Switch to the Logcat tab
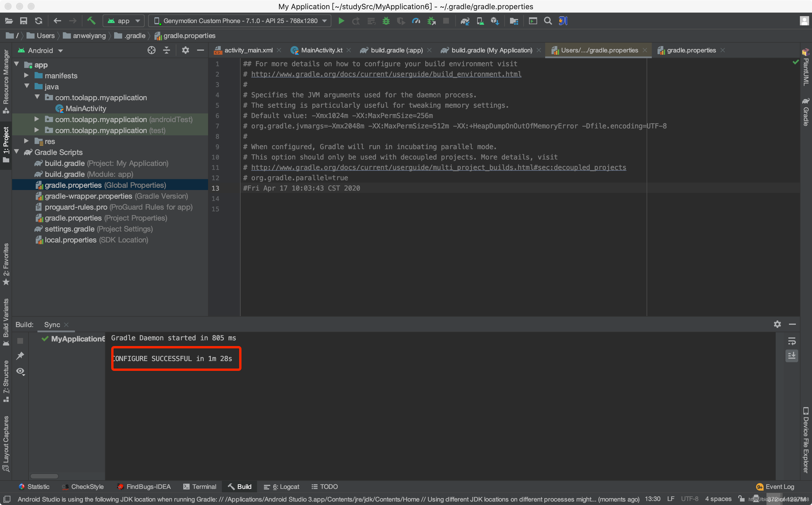 tap(286, 486)
